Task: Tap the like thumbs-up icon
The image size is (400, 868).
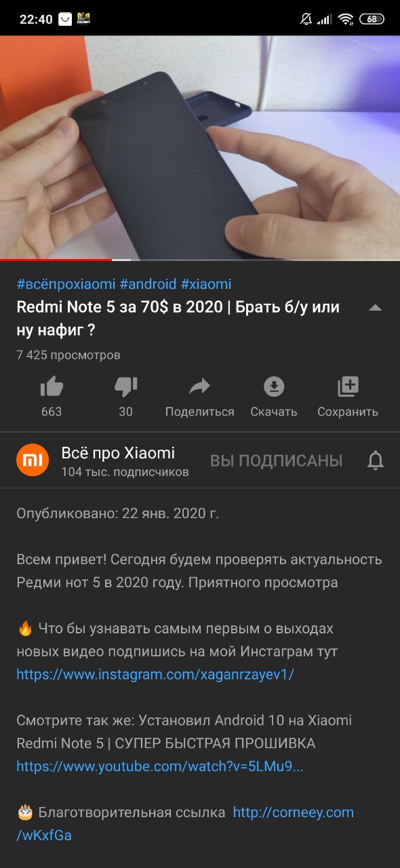Action: [52, 387]
